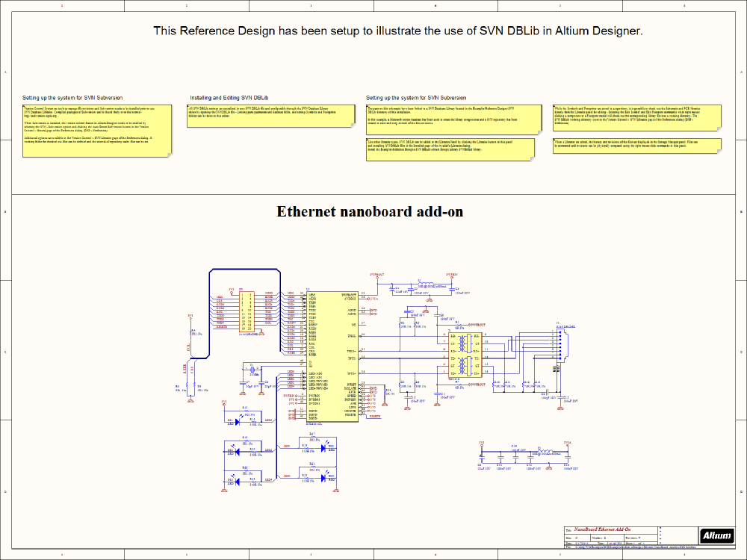Select the "This Reference Design has been setup" heading
This screenshot has width=747, height=560.
[x=398, y=31]
